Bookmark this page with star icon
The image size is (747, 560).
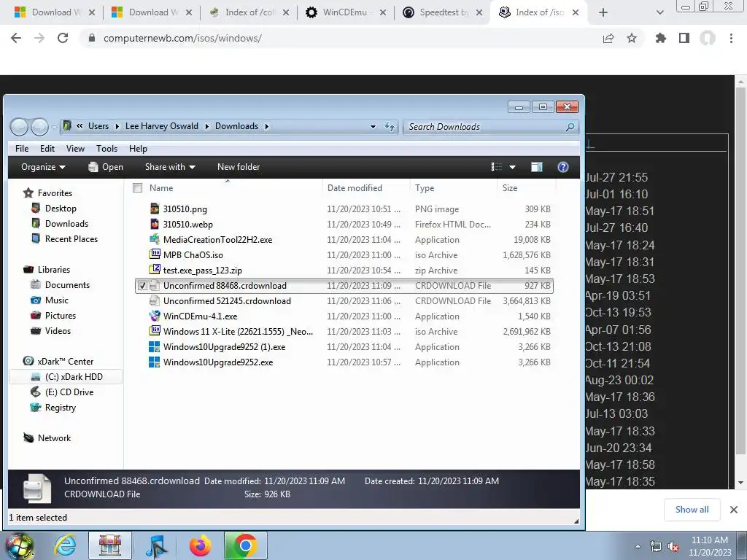pos(632,38)
